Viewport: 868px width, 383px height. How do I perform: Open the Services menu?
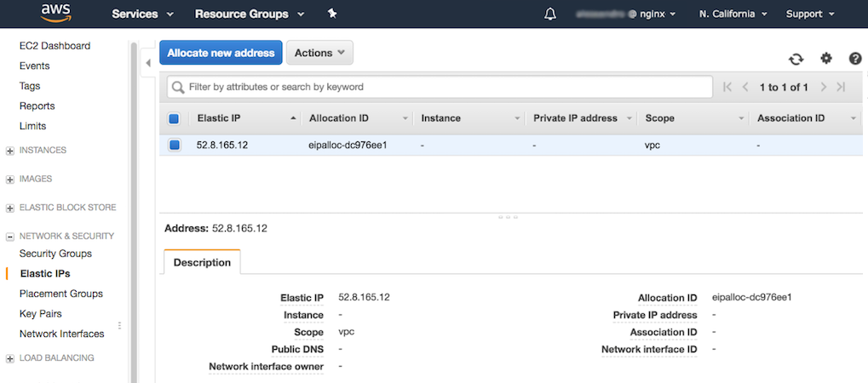(142, 14)
